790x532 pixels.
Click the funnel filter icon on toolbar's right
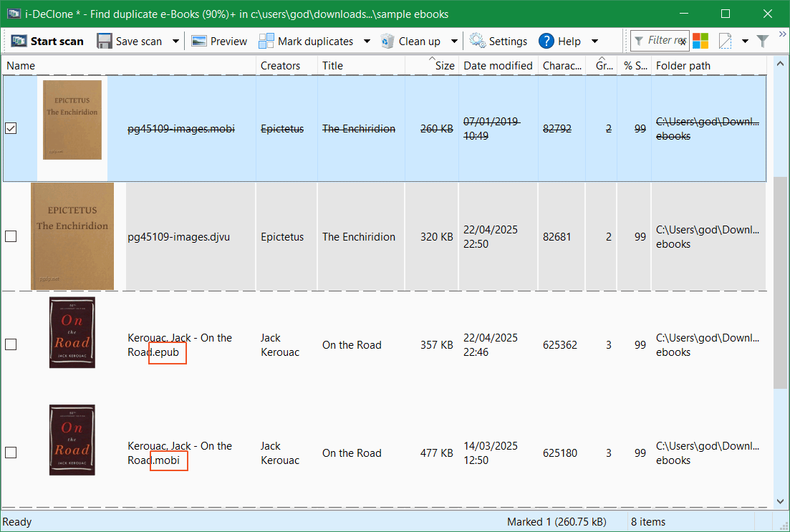pos(763,42)
